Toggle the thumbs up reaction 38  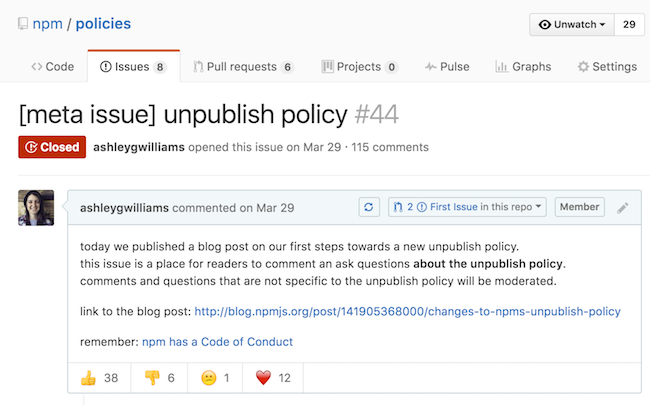click(x=99, y=378)
